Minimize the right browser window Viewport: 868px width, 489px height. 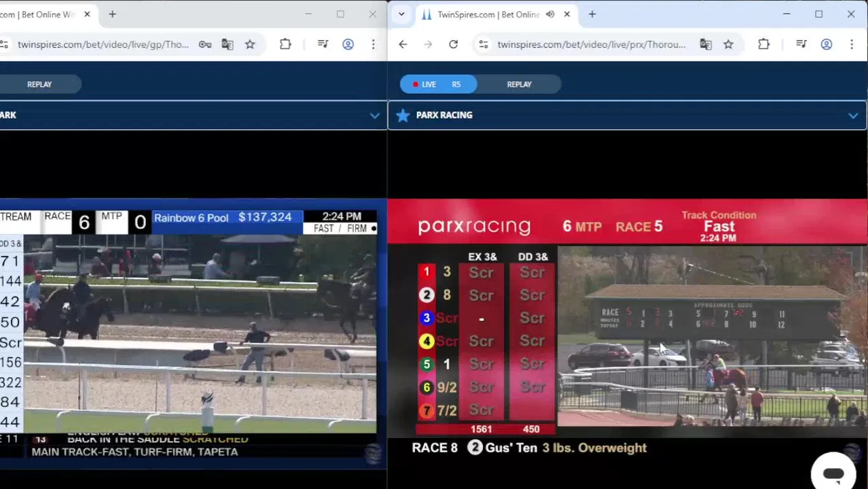tap(786, 14)
